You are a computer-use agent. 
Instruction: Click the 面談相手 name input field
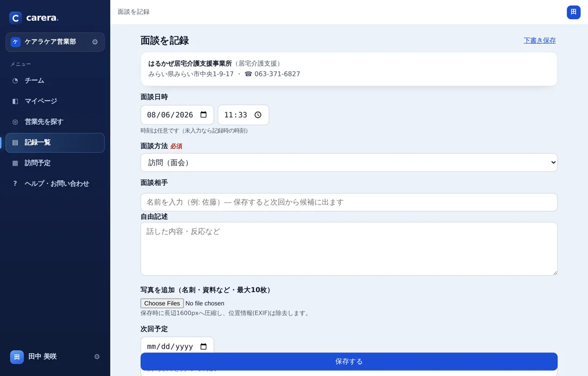(349, 202)
